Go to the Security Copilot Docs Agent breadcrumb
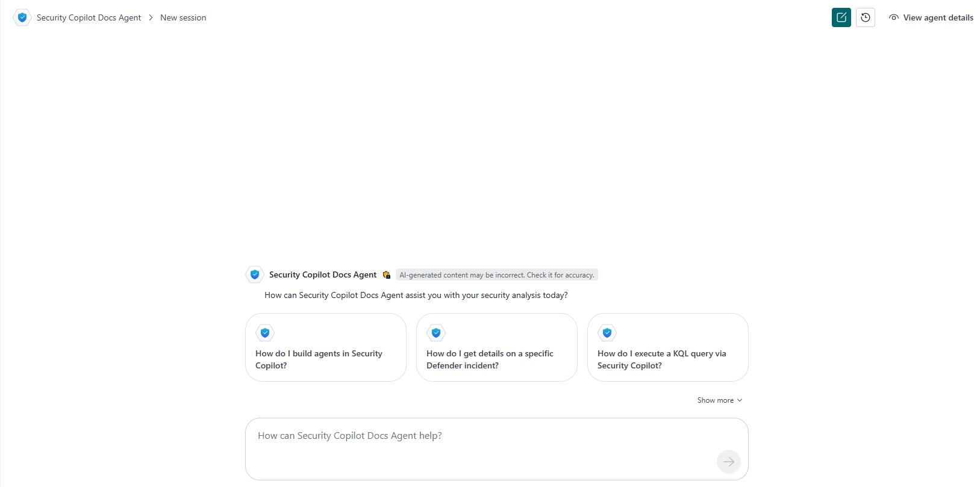This screenshot has height=487, width=980. (89, 17)
